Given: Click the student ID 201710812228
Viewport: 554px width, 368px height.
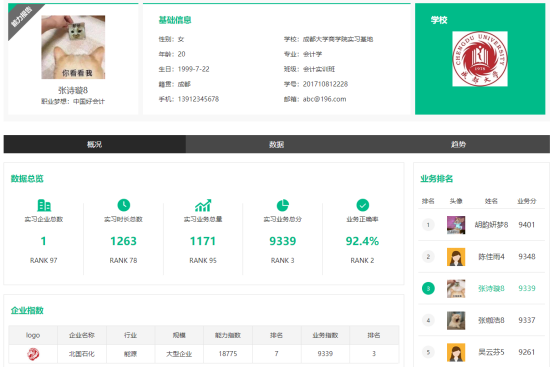Looking at the screenshot, I should pos(325,84).
